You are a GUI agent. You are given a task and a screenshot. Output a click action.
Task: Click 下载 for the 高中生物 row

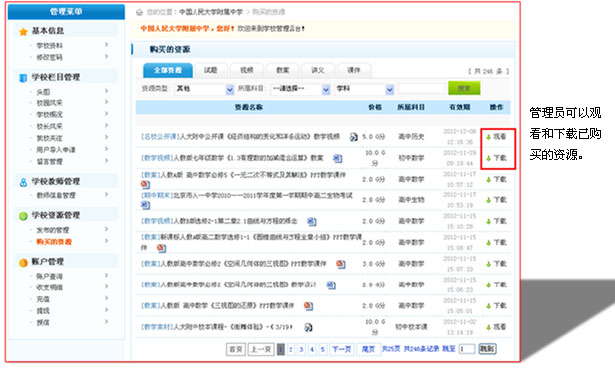496,200
